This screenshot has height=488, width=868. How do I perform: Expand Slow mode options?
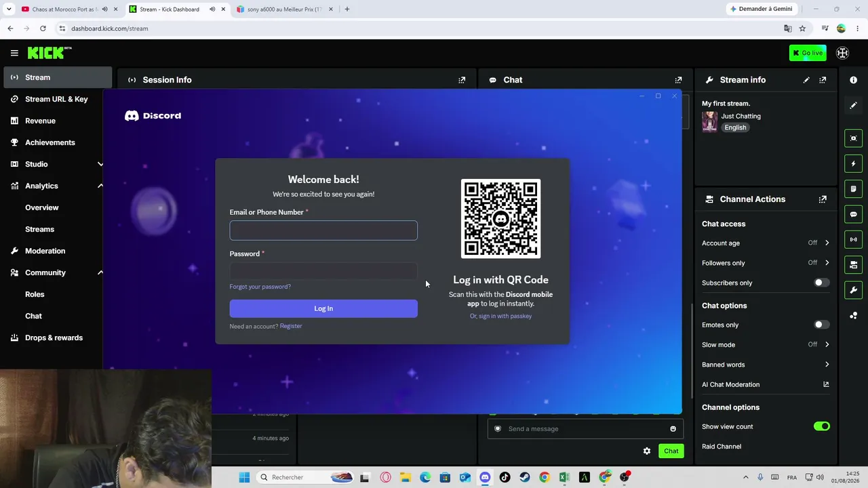[827, 344]
